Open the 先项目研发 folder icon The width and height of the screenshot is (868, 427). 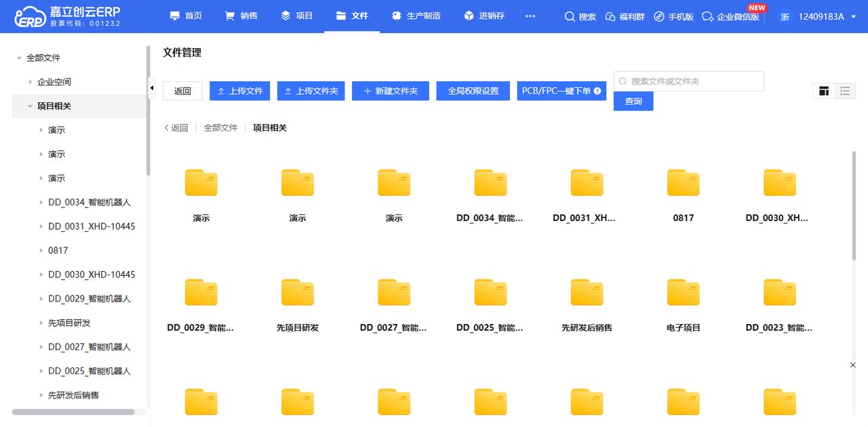pos(298,292)
